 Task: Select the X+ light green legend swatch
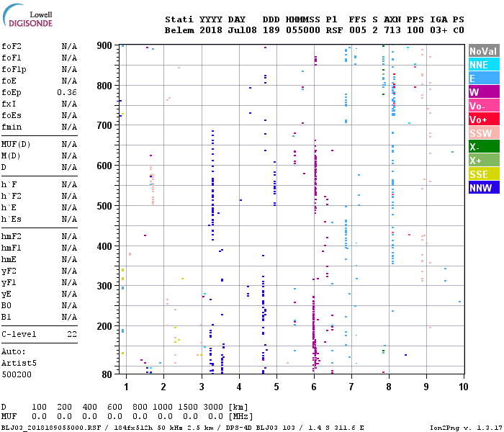pyautogui.click(x=484, y=161)
